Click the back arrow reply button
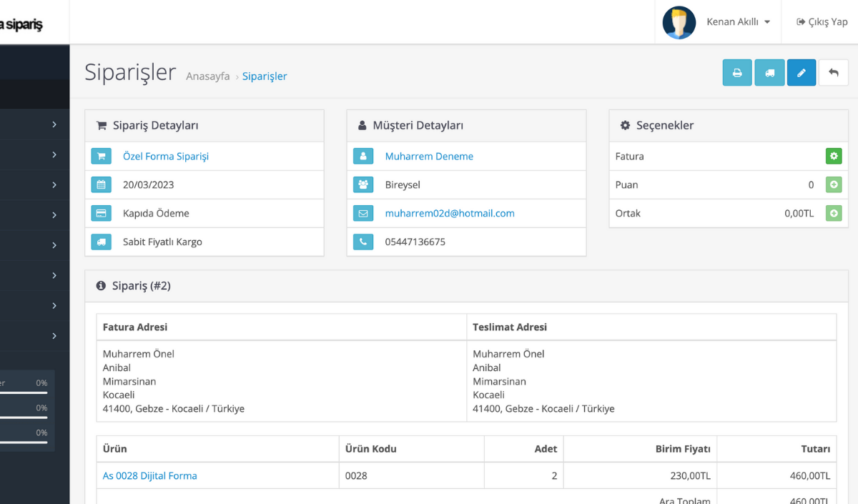The image size is (858, 504). tap(833, 73)
